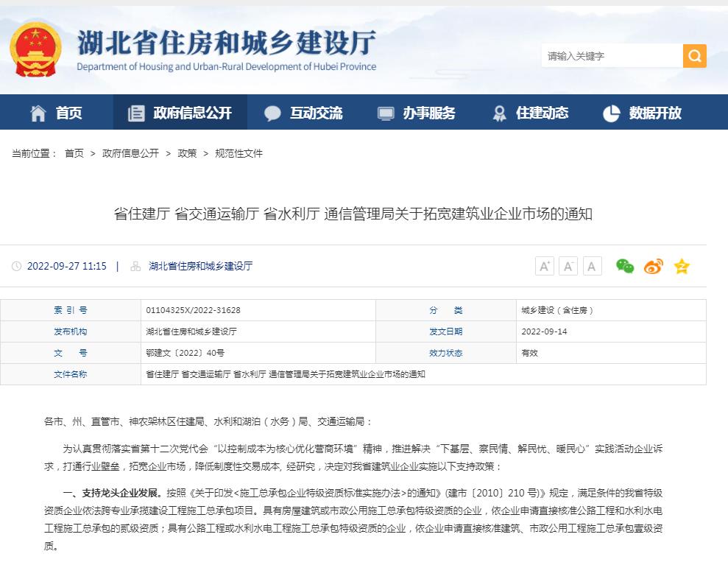This screenshot has height=565, width=728.
Task: Click the 首页 breadcrumb entry
Action: click(x=74, y=153)
